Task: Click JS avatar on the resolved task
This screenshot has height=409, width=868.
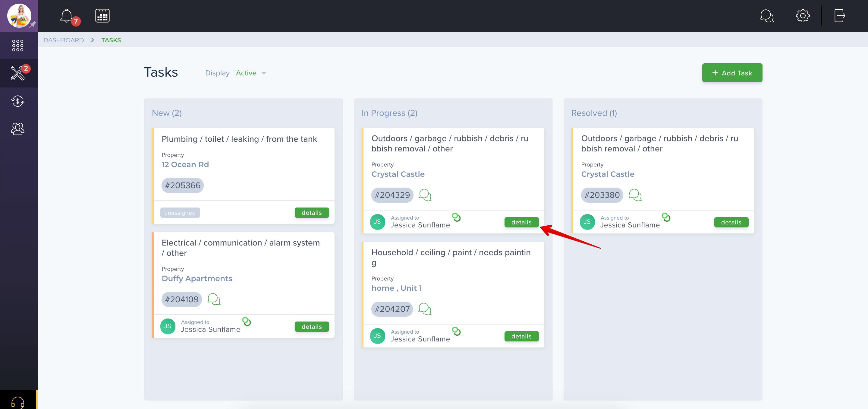Action: (x=587, y=222)
